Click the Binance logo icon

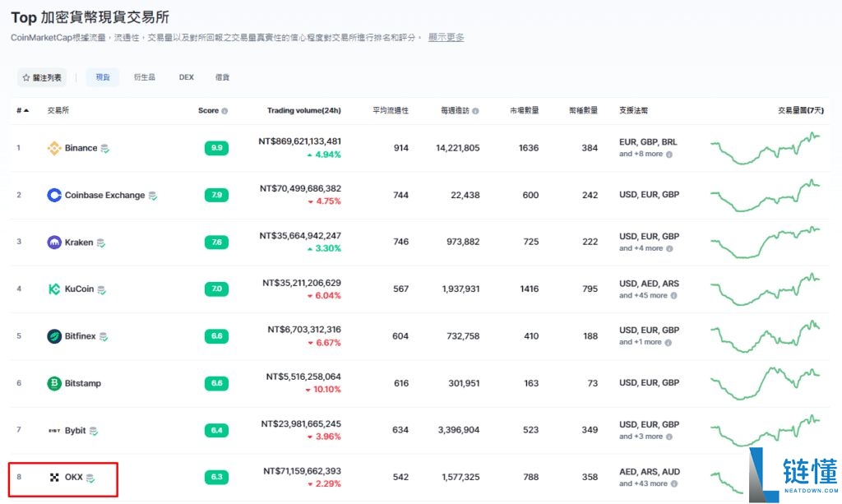coord(54,148)
